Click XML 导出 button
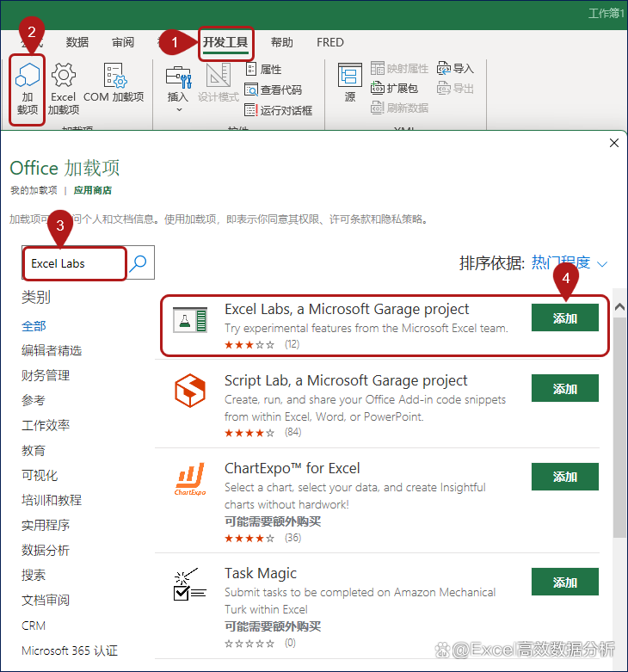 (455, 89)
